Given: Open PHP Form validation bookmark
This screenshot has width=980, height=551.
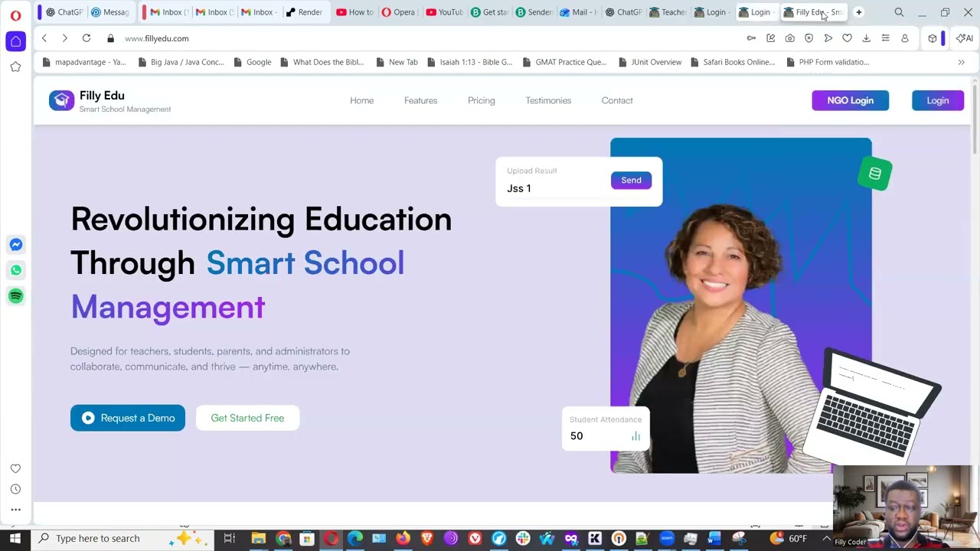Looking at the screenshot, I should pos(827,62).
